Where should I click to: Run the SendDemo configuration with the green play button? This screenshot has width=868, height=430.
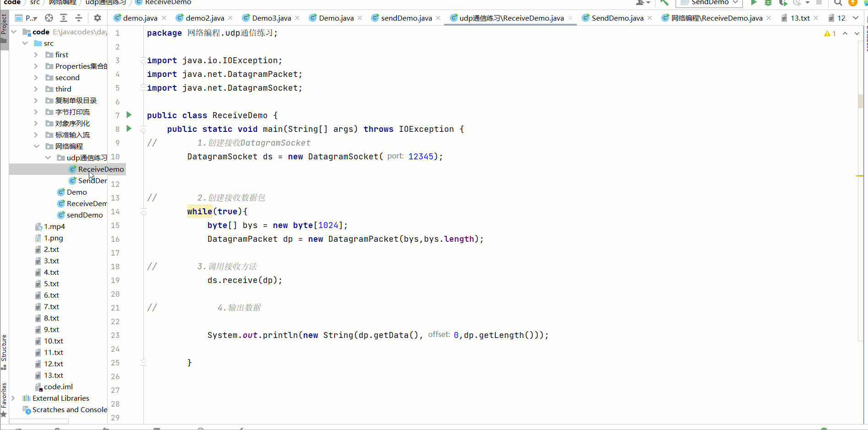754,2
